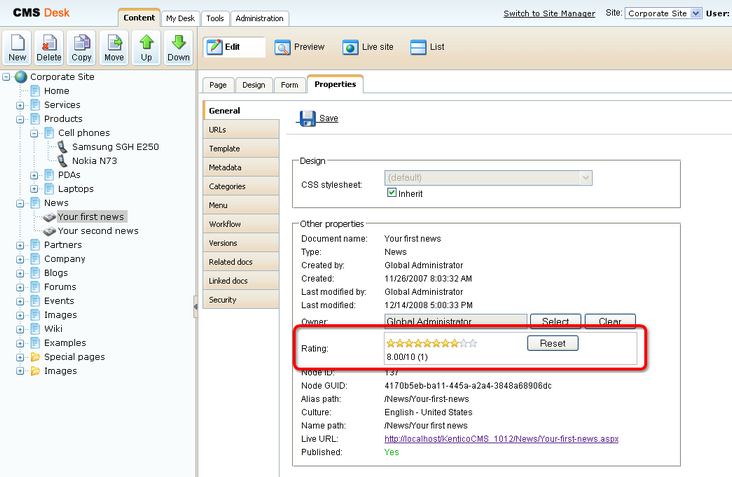This screenshot has width=732, height=477.
Task: Open the Live URL hyperlink
Action: (501, 439)
